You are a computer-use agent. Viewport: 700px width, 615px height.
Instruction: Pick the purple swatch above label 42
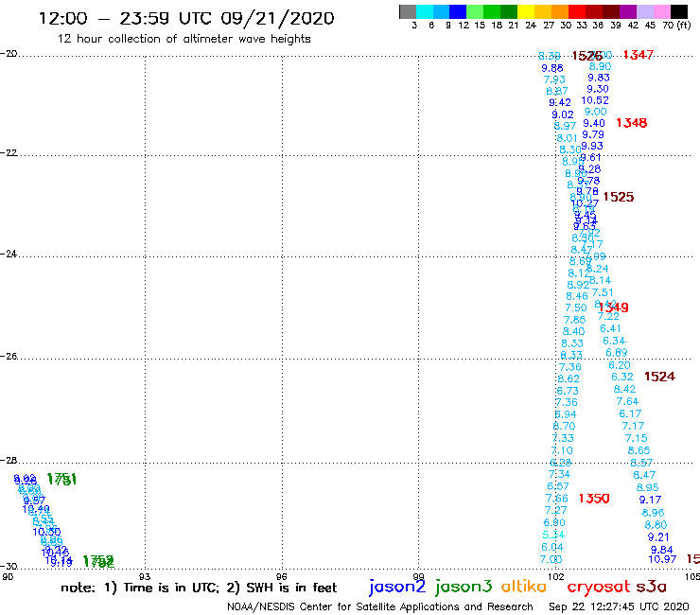coord(628,11)
